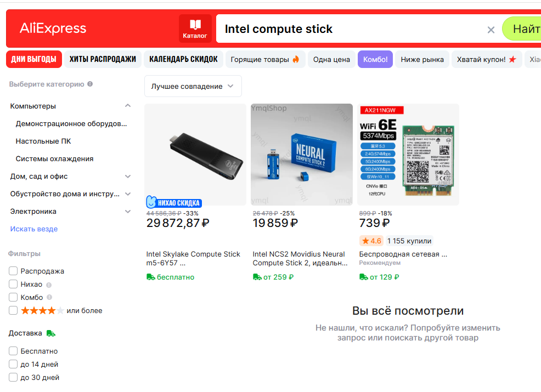Click the Искать везде link
This screenshot has width=541, height=392.
tap(34, 229)
